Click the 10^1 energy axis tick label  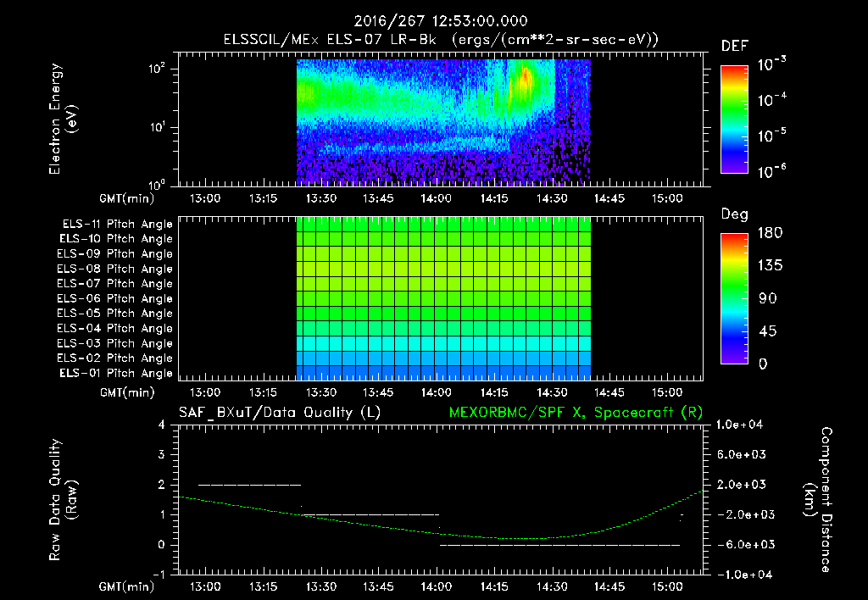(156, 127)
